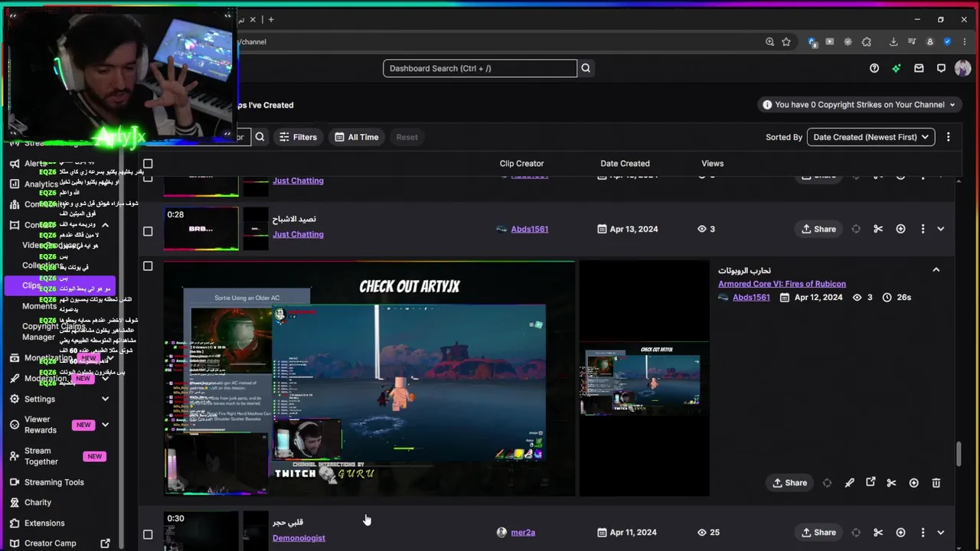Open Abds1561 creator link on Apr 13 row

[x=529, y=229]
